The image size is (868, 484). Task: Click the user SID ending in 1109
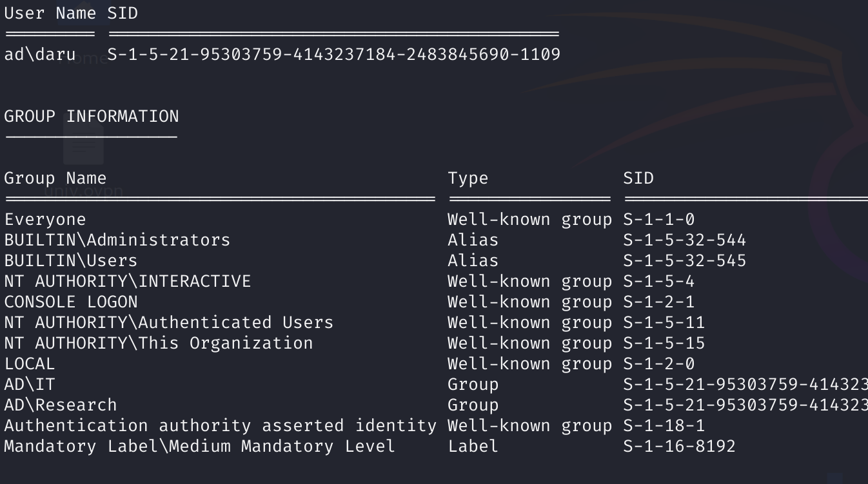pos(333,55)
